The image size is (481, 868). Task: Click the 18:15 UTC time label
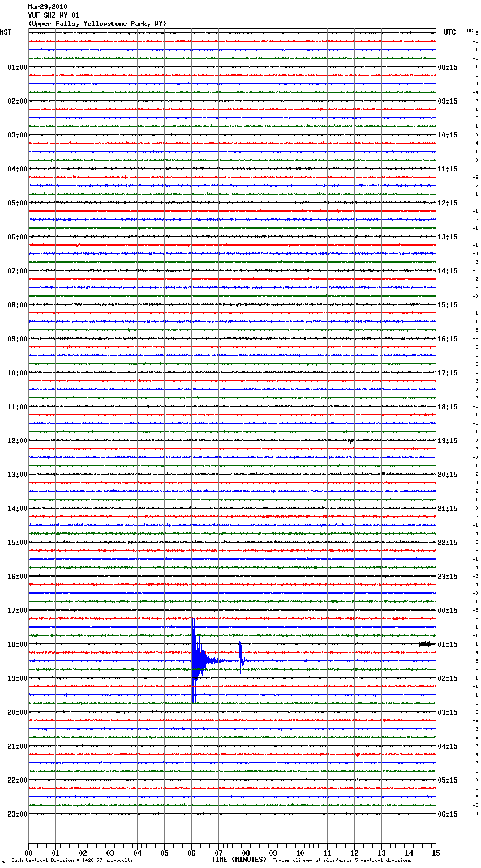pyautogui.click(x=448, y=407)
